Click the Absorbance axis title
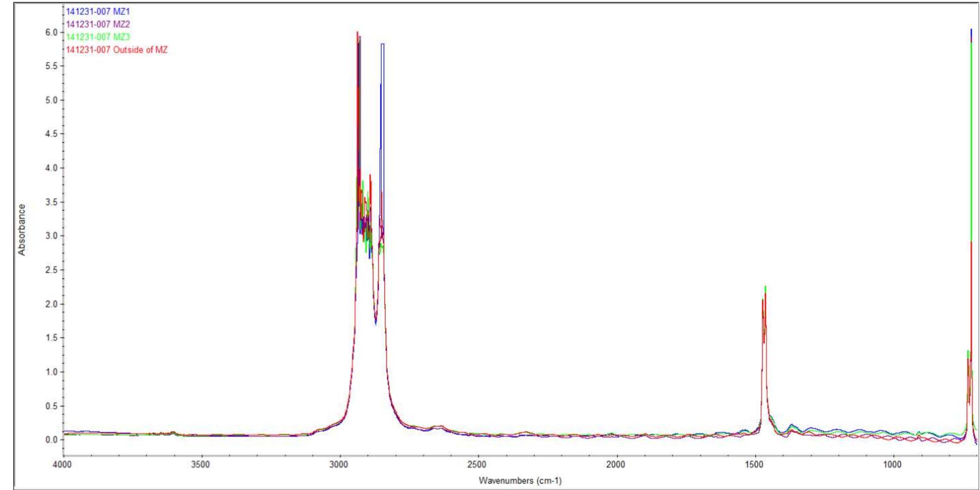 [22, 230]
